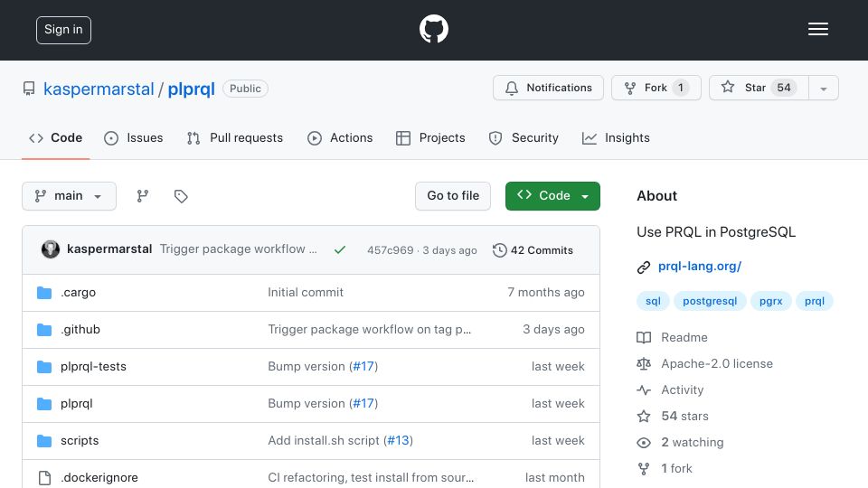Select the postgresql topic tag
This screenshot has height=488, width=868.
pyautogui.click(x=710, y=301)
